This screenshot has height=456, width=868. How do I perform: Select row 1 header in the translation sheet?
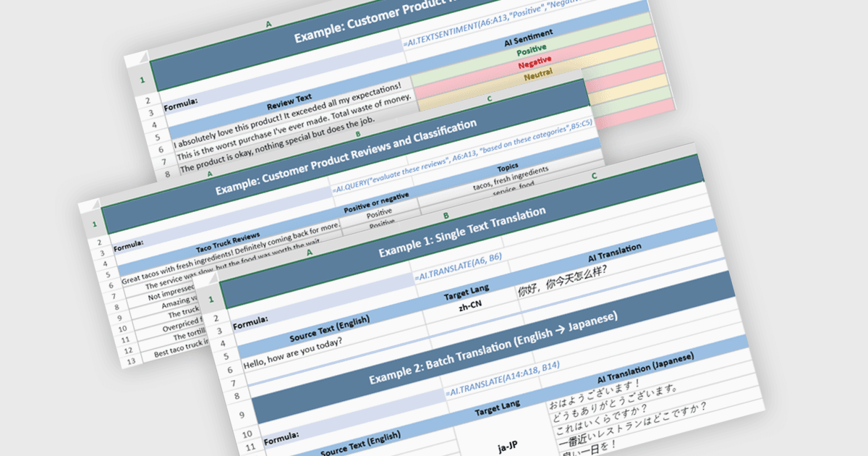click(210, 300)
